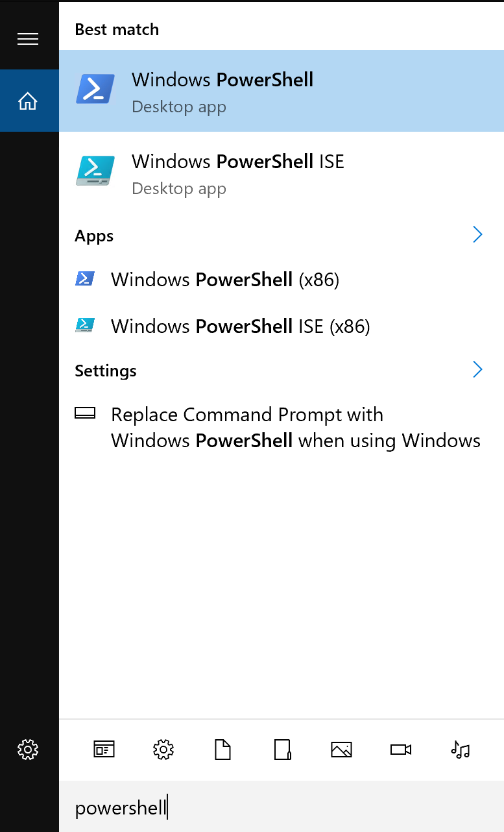Click the Windows PowerShell best match icon
This screenshot has height=832, width=504.
click(95, 90)
